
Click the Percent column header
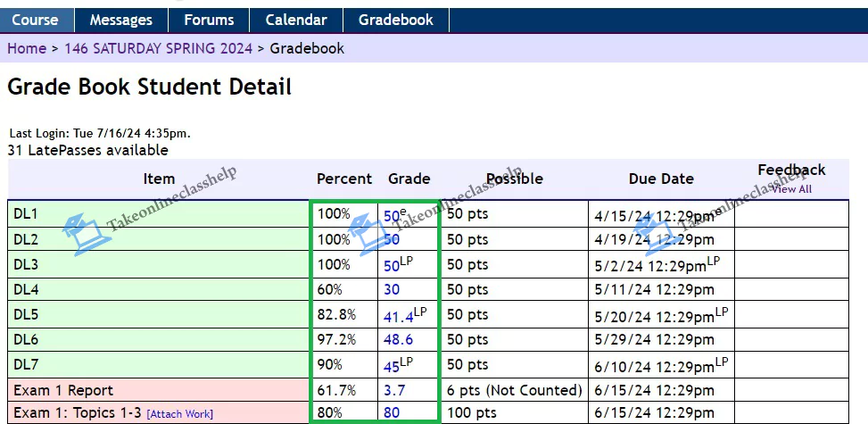tap(344, 179)
